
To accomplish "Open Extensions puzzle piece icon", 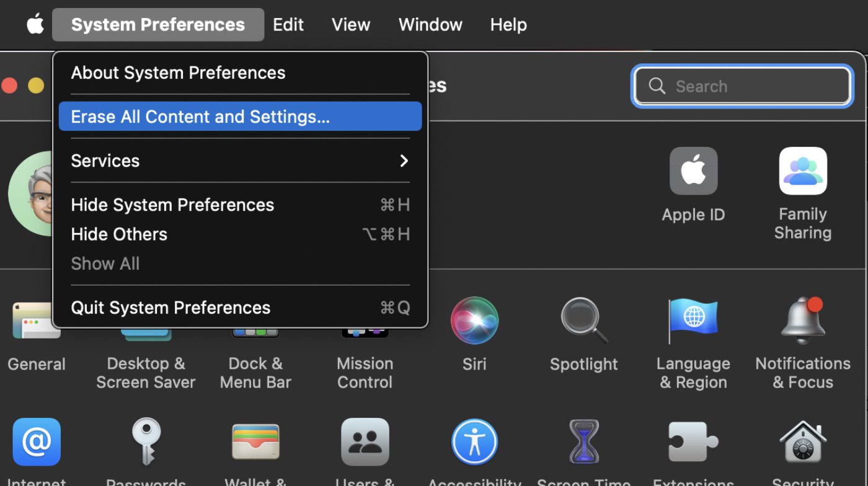I will pyautogui.click(x=693, y=442).
